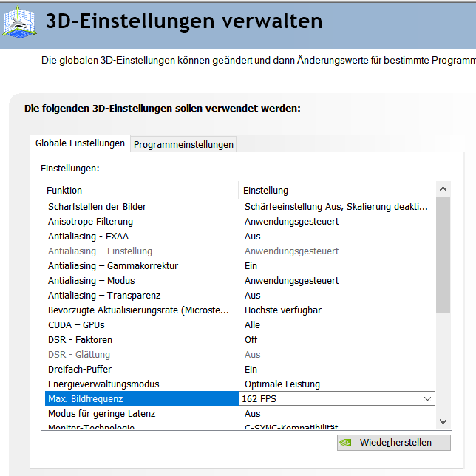Screen dimensions: 476x476
Task: Select the Antialiasing – Gammakorrektur row
Action: (239, 266)
